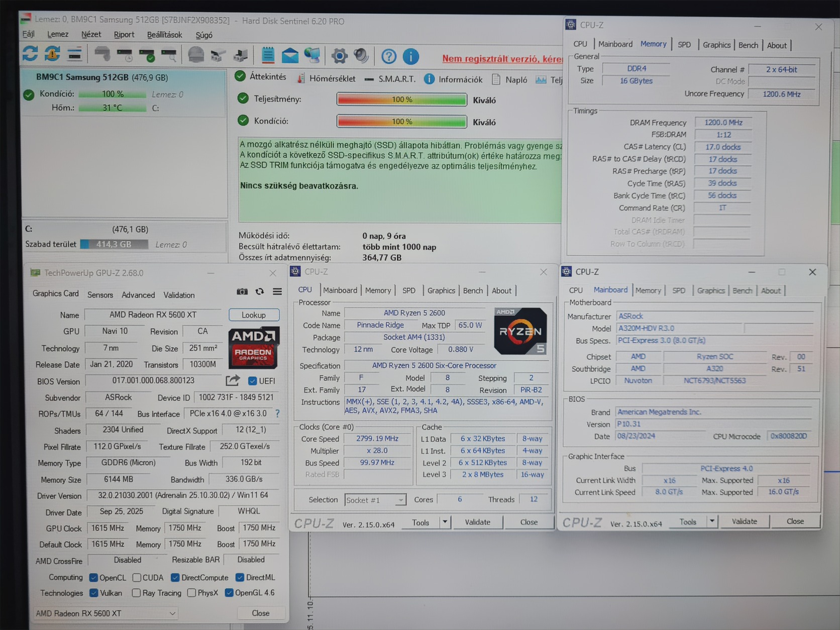Open the Socket #1 selection dropdown
This screenshot has height=630, width=840.
click(x=375, y=500)
